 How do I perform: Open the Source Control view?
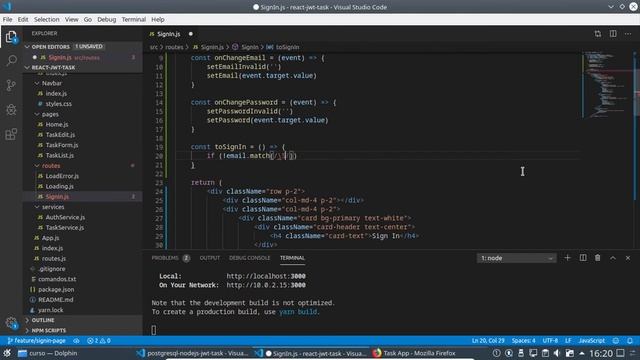11,85
